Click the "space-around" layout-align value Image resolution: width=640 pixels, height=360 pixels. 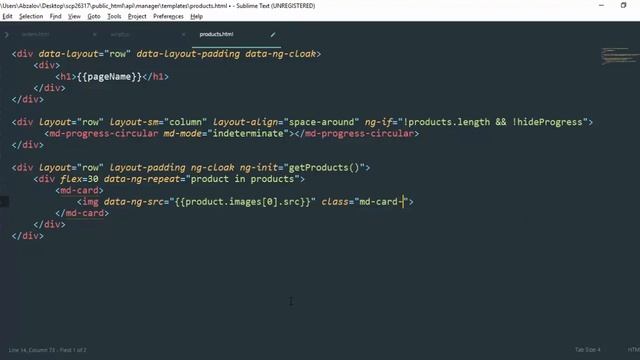pyautogui.click(x=321, y=122)
